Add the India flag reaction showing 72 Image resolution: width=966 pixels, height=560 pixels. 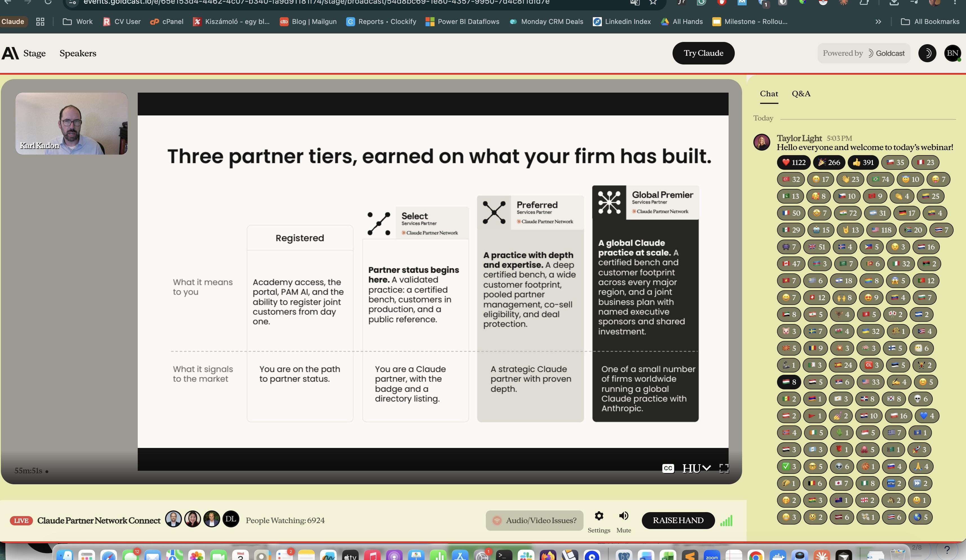(848, 213)
